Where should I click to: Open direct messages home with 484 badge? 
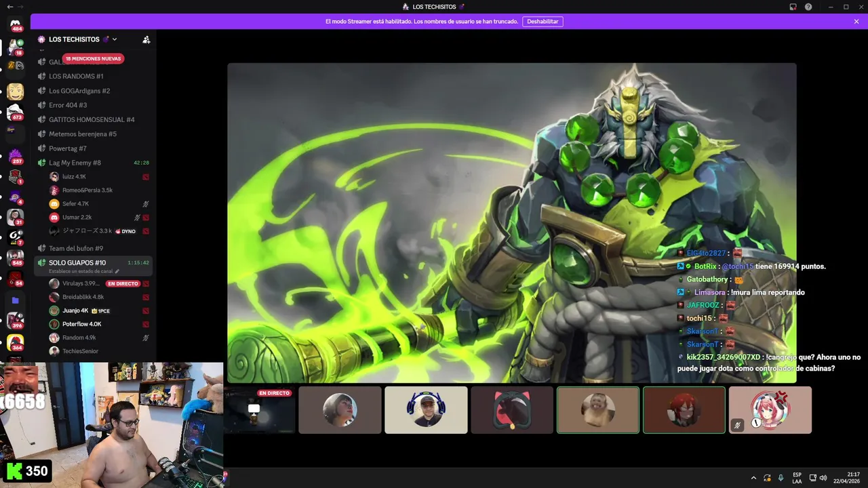[15, 24]
